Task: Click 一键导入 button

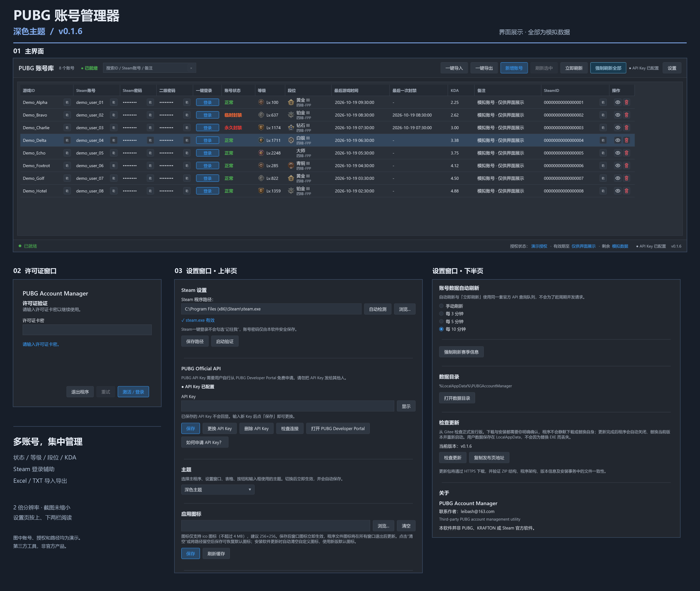Action: pos(454,68)
